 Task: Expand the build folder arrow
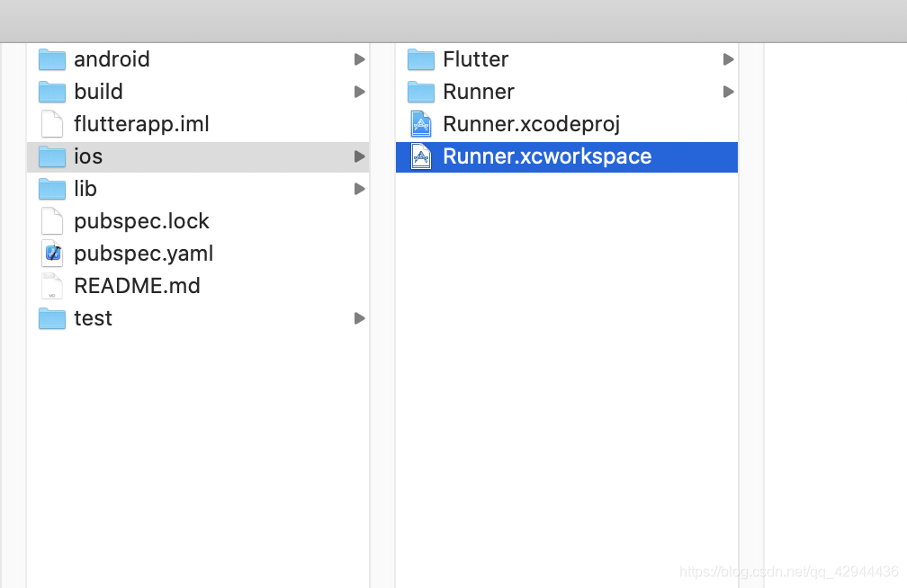359,92
